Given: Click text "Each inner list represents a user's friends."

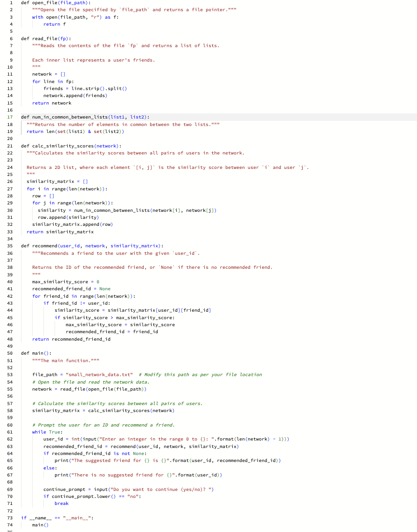Looking at the screenshot, I should pos(94,60).
